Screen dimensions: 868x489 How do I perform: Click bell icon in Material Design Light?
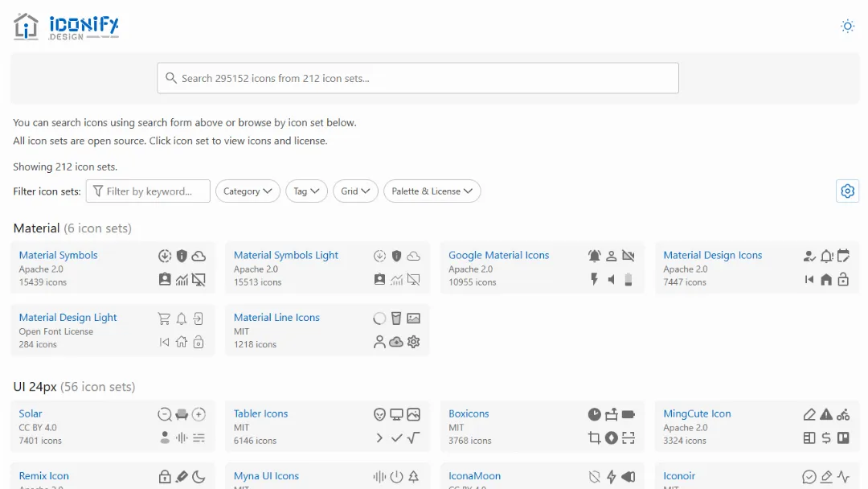pyautogui.click(x=182, y=318)
